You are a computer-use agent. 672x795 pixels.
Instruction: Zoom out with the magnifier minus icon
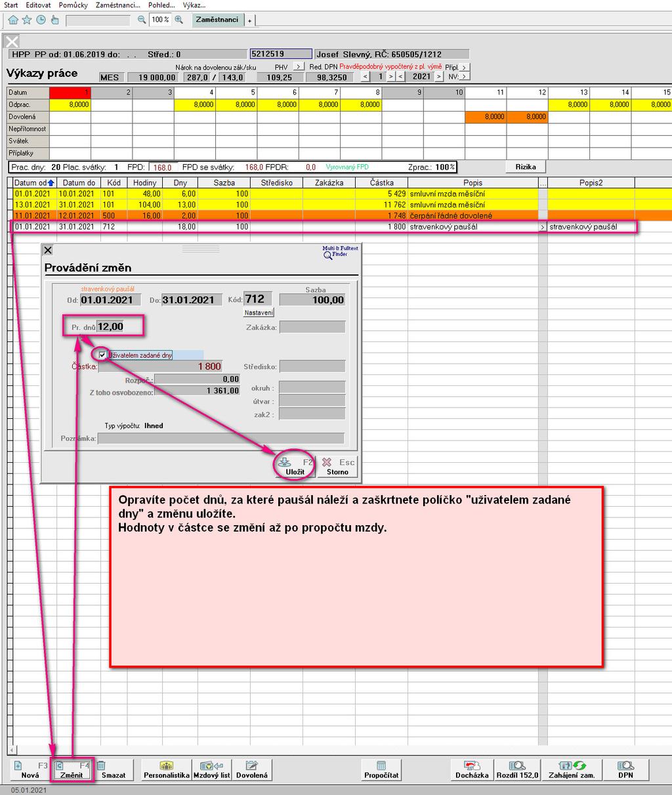click(142, 20)
